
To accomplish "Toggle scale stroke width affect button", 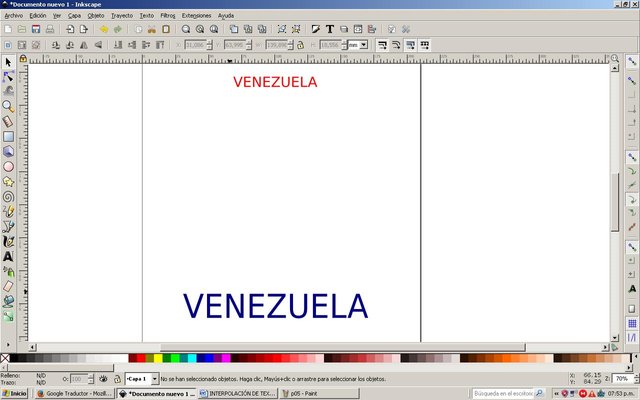I will tap(382, 45).
